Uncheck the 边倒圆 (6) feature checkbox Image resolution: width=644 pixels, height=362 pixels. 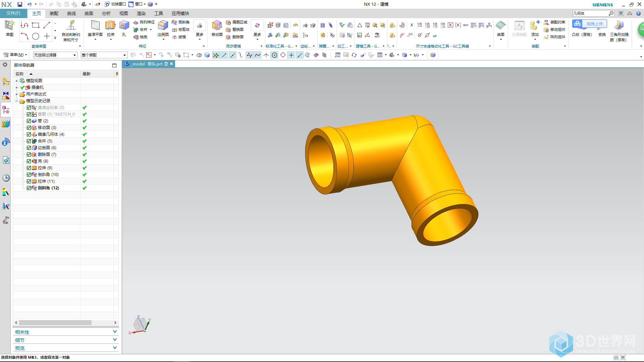pos(29,148)
